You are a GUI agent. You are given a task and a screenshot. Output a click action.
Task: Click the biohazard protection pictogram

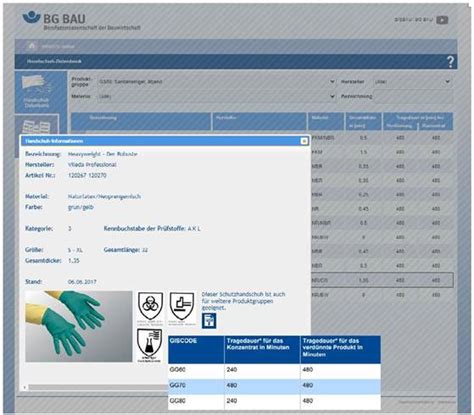point(150,307)
